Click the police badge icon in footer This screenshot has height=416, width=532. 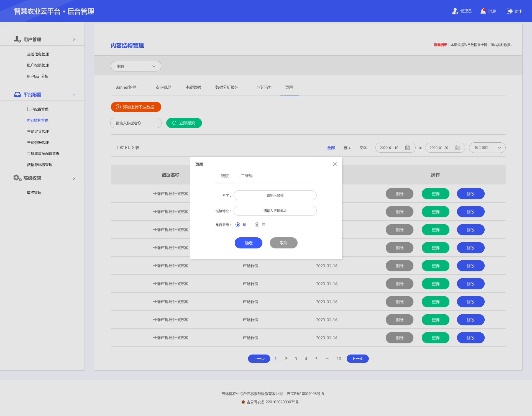click(x=243, y=402)
